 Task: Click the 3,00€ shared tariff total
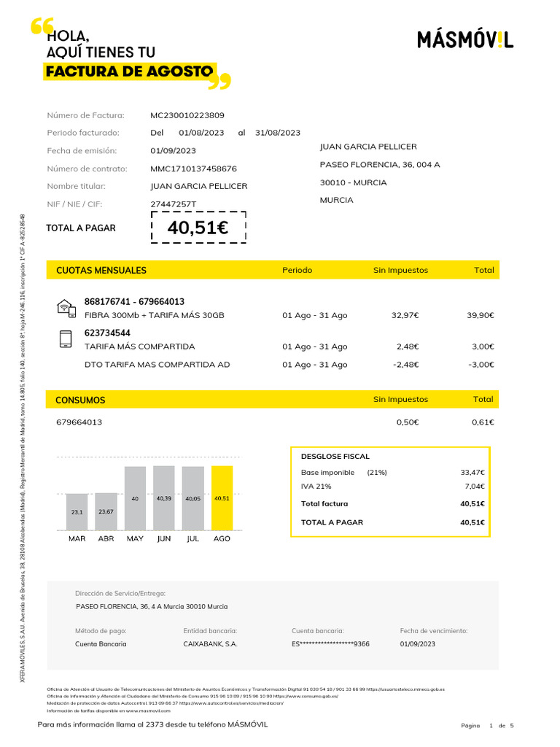[x=483, y=347]
